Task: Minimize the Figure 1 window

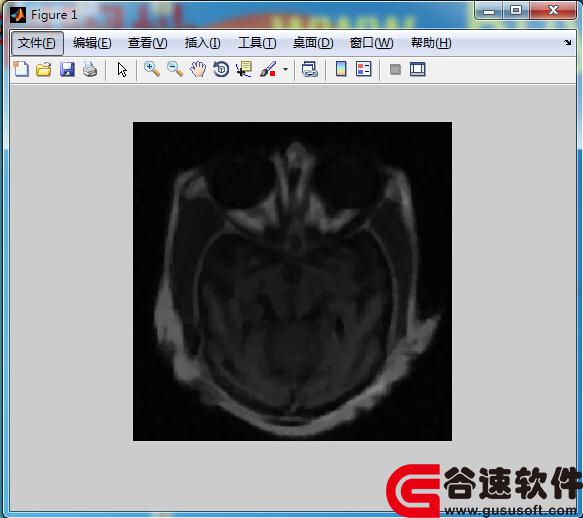Action: 489,11
